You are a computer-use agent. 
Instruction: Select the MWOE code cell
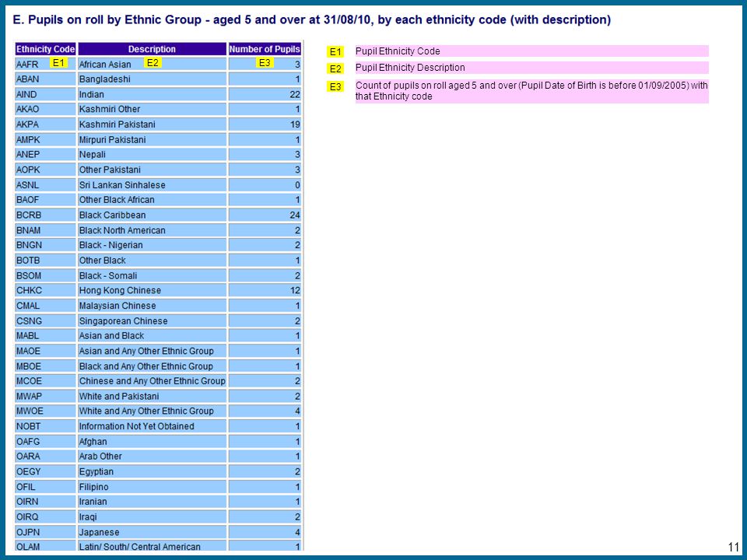click(x=45, y=411)
